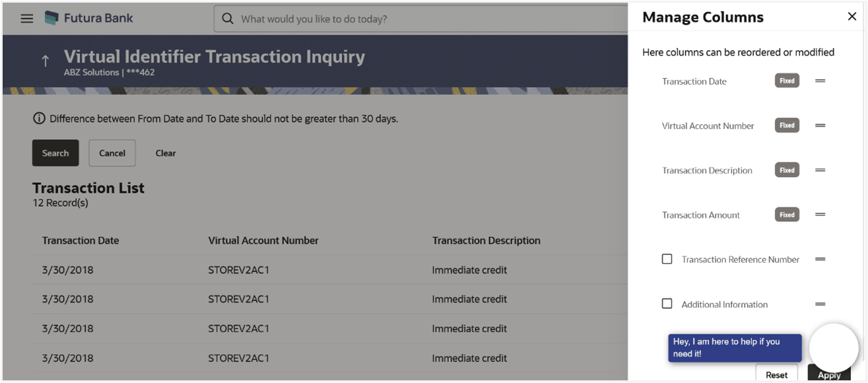Click the Search button
Viewport: 868px width, 383px height.
click(55, 153)
